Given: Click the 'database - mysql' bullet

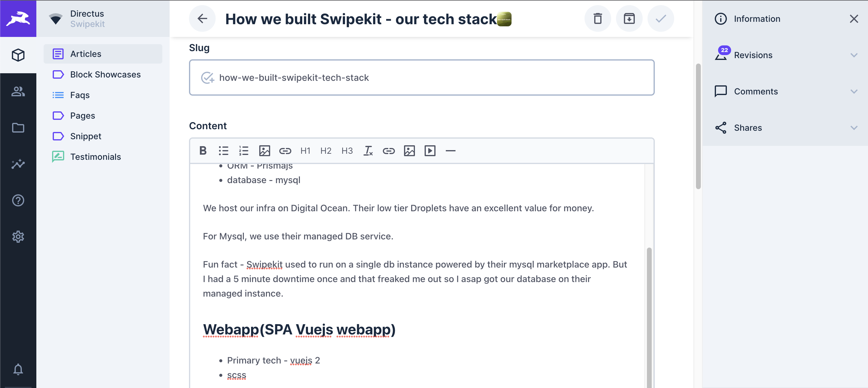Looking at the screenshot, I should pyautogui.click(x=263, y=180).
